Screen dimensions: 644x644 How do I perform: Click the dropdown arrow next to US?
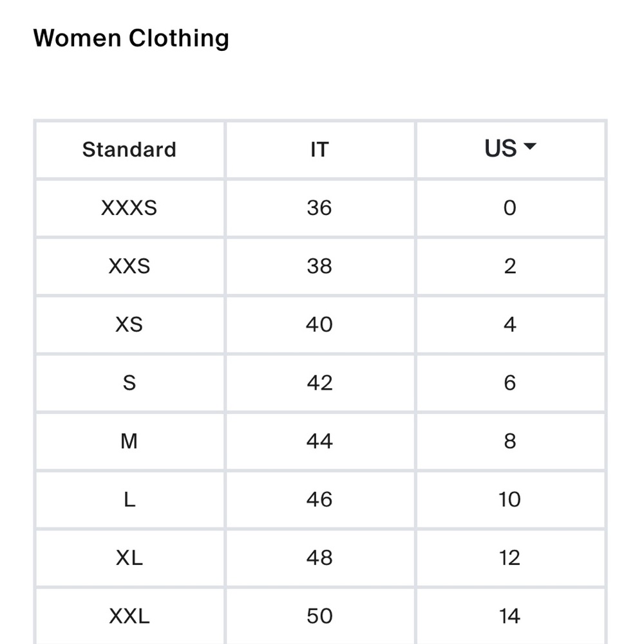[530, 147]
